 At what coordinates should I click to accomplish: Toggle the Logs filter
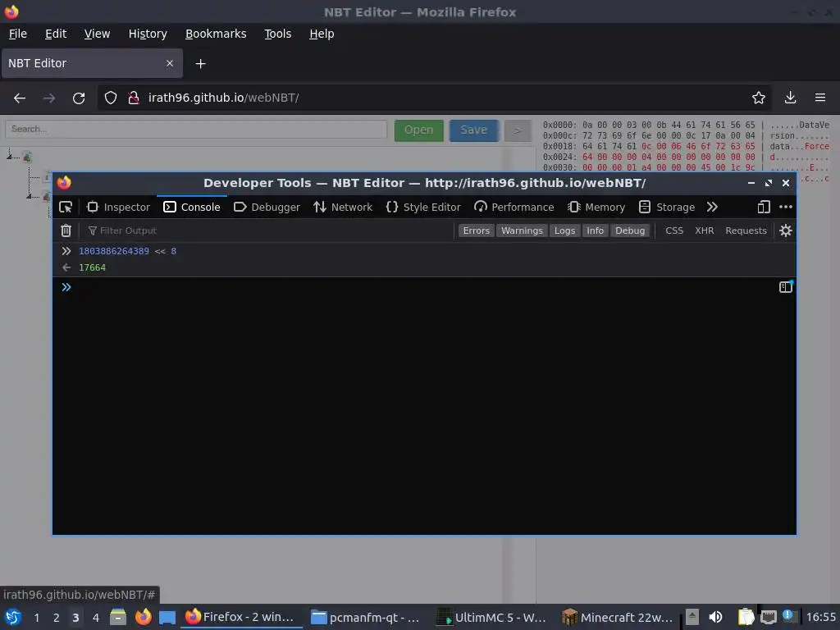(564, 231)
